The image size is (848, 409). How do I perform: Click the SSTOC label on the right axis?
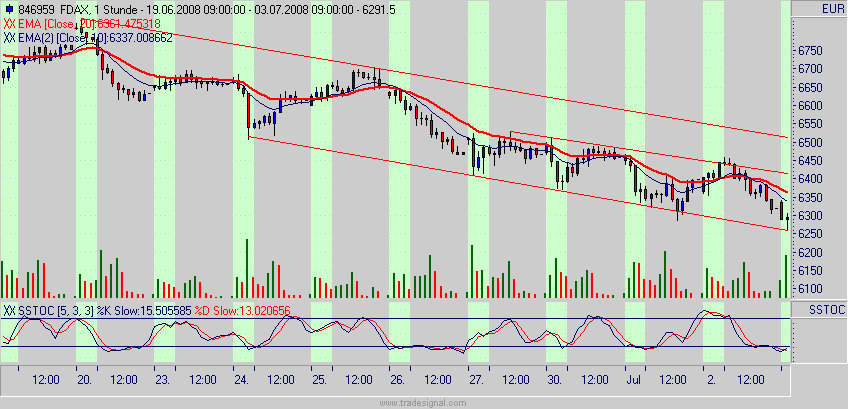tap(827, 310)
